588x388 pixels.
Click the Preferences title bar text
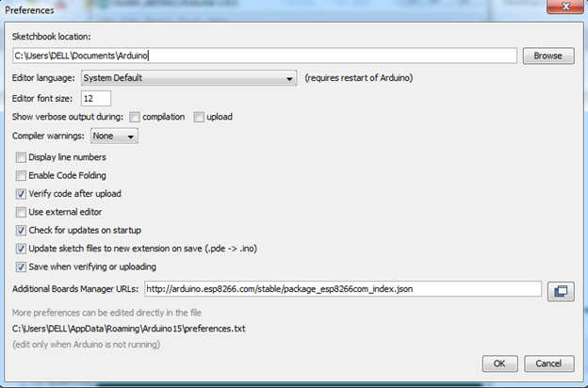point(29,10)
